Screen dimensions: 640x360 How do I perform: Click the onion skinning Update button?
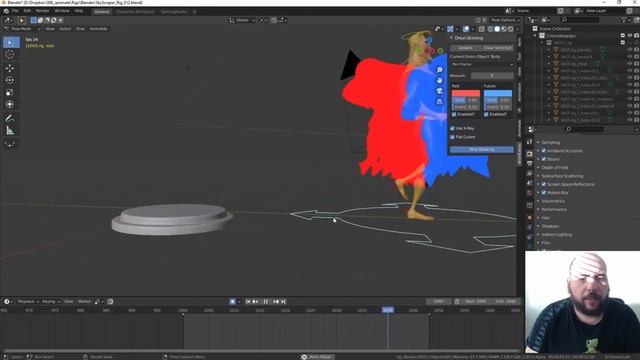(464, 48)
